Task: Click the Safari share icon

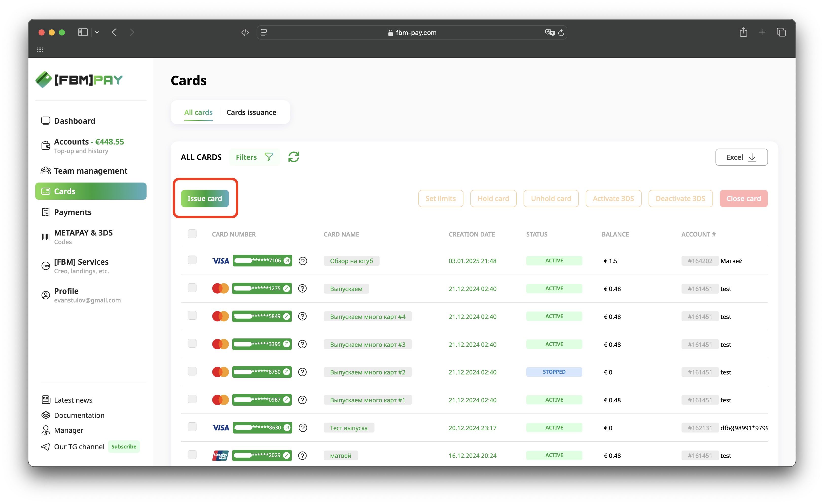Action: click(x=743, y=32)
